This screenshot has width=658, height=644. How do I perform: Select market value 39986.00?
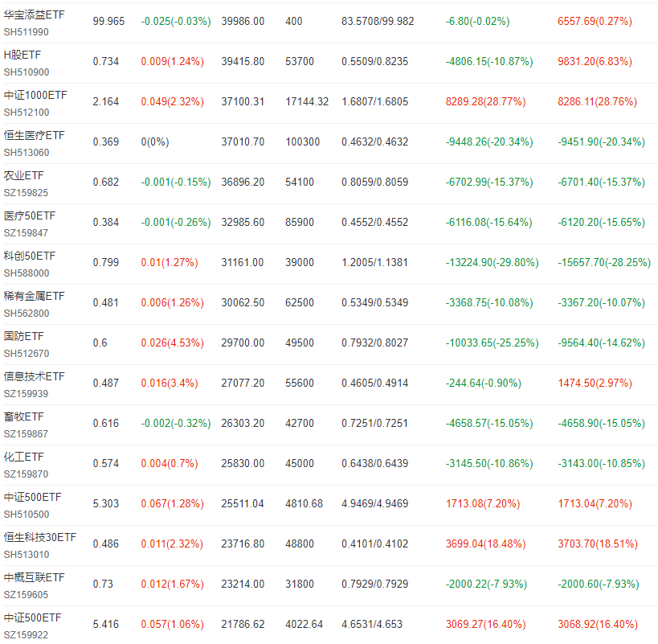[x=243, y=22]
